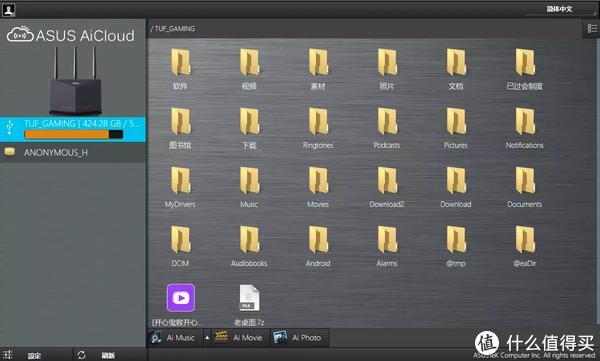This screenshot has width=600, height=361.
Task: Expand the arrow next to Ai Music
Action: tap(207, 338)
